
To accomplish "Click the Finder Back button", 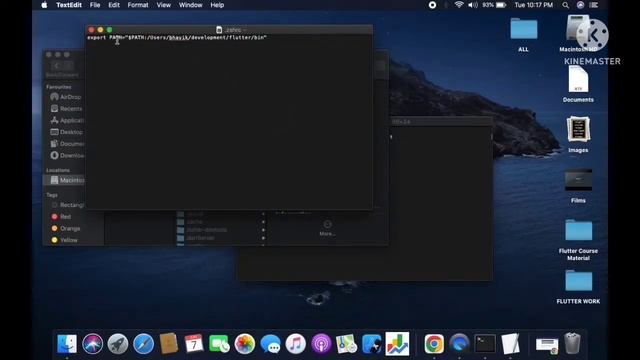I will coord(57,65).
